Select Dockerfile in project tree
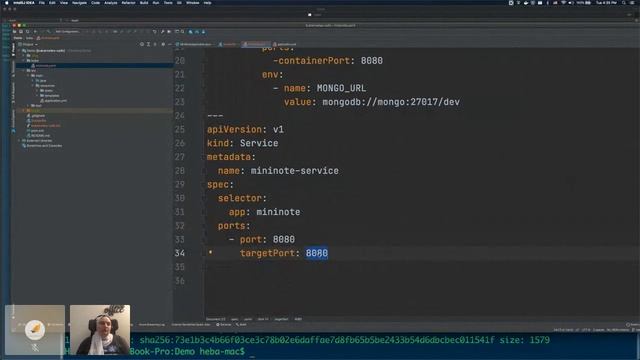 click(x=37, y=120)
